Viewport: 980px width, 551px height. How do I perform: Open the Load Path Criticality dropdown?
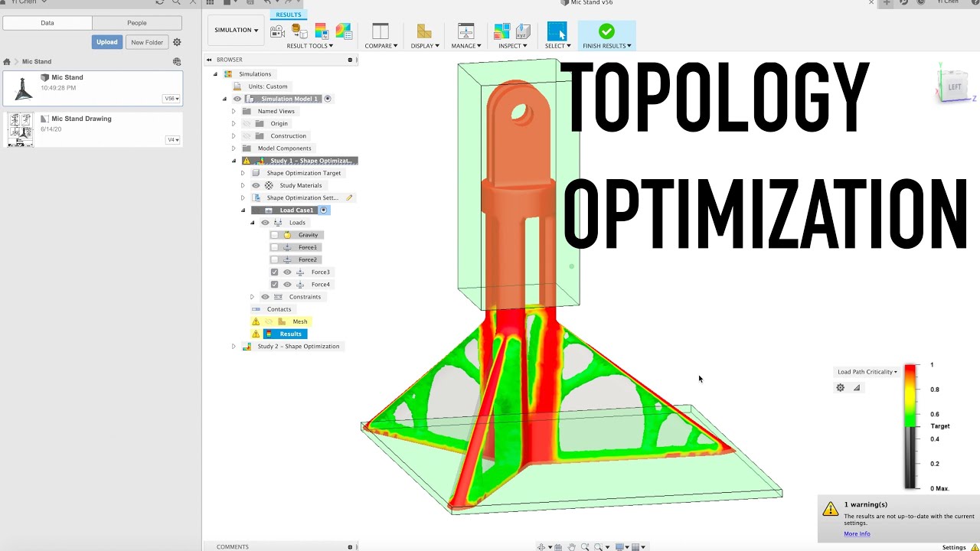[x=867, y=372]
